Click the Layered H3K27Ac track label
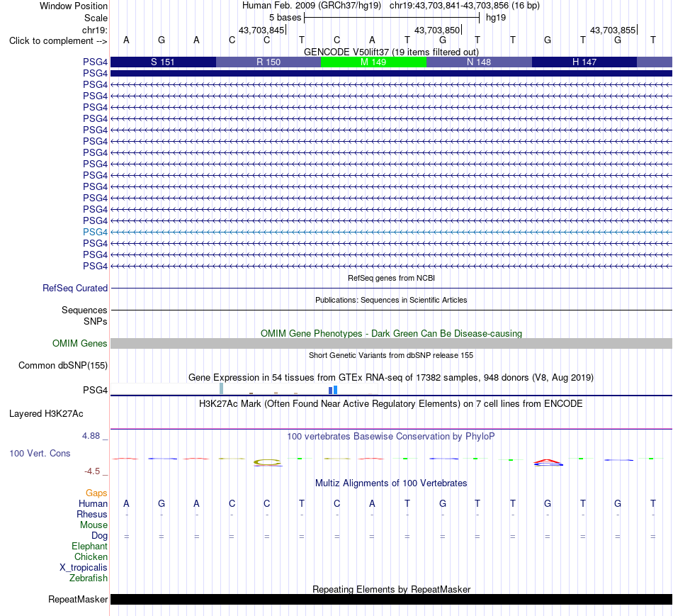 46,414
